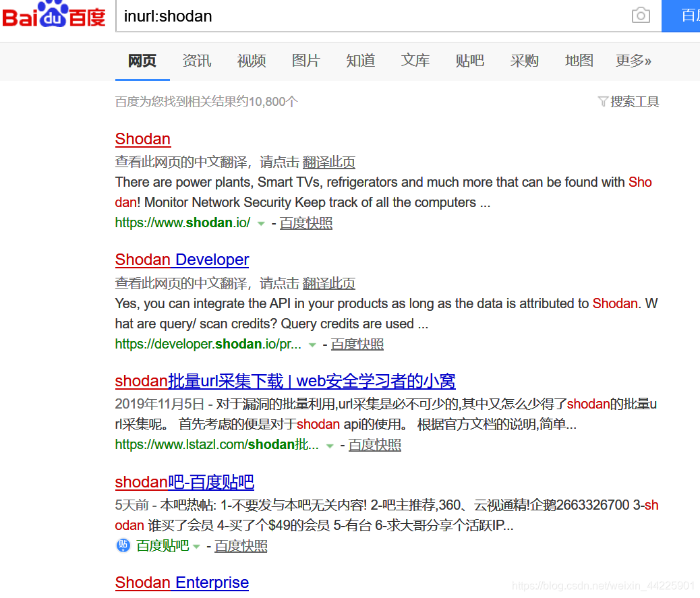Switch to the 视频 tab
The width and height of the screenshot is (700, 598).
point(252,60)
